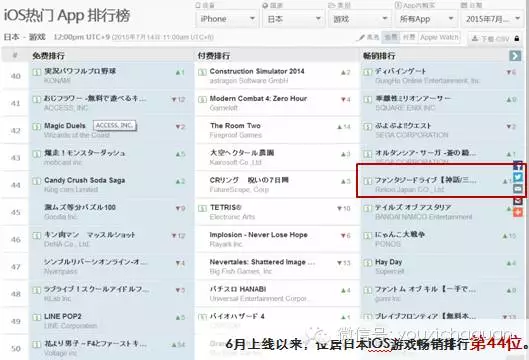Open the にゃんこ大戦争 app link

(x=400, y=234)
